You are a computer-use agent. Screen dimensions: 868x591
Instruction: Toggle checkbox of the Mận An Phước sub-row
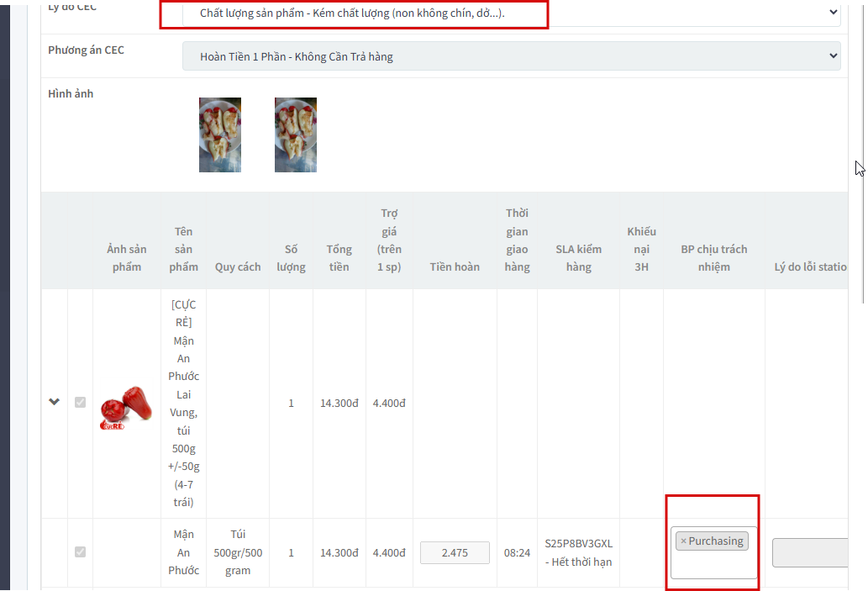(x=81, y=551)
